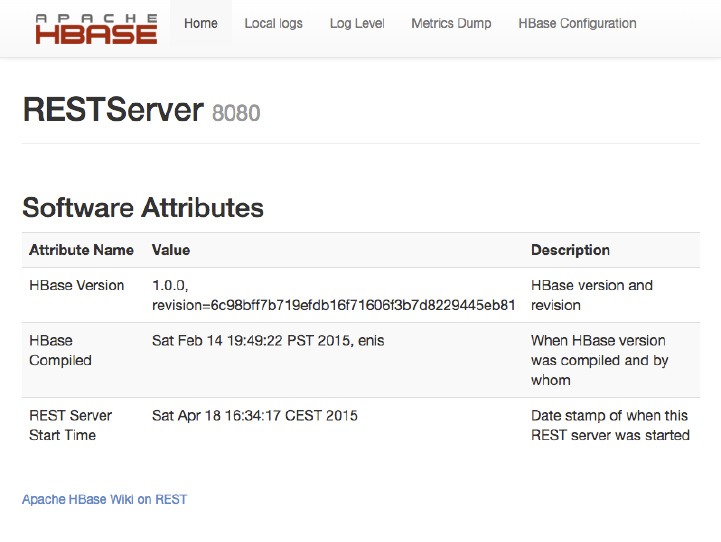
Task: Click the compile date Sat Feb 14 value
Action: point(268,341)
